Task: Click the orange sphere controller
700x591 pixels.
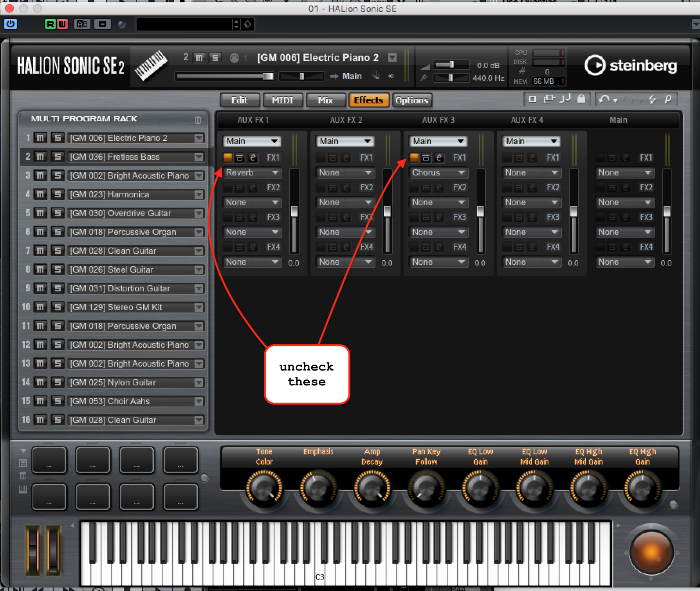Action: tap(651, 552)
